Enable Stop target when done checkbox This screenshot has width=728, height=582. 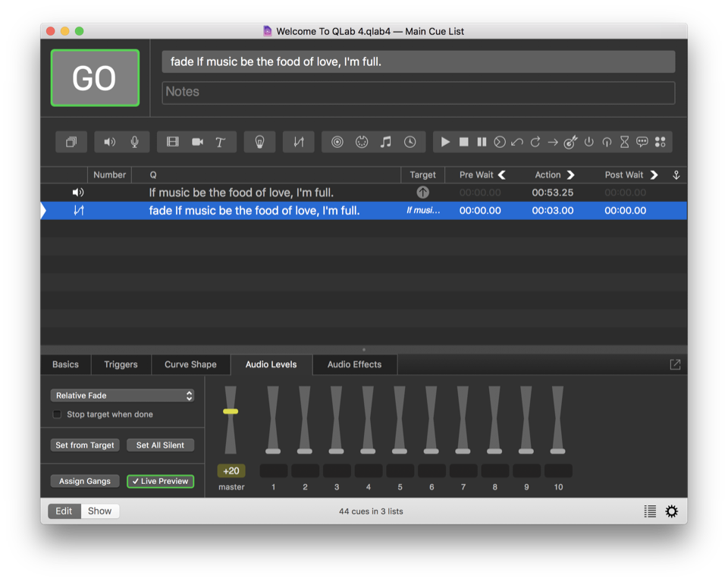[x=57, y=414]
